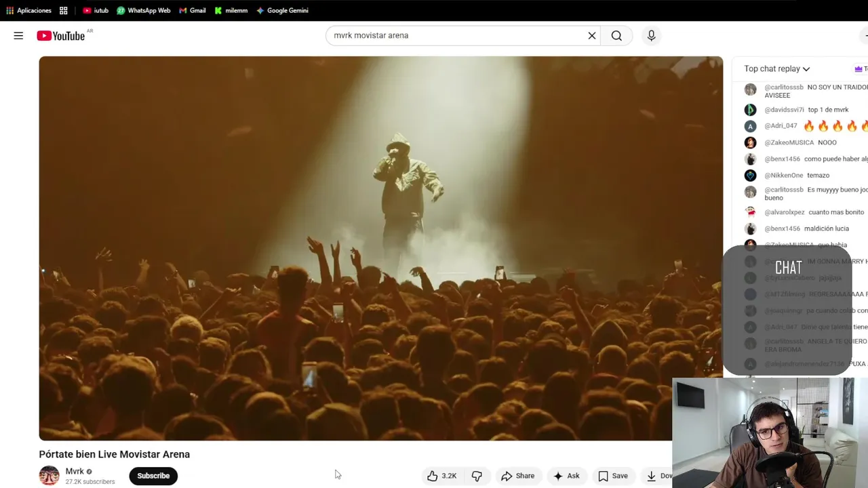Click avatar beside 'maldición lucia' message
868x488 pixels.
coord(750,228)
